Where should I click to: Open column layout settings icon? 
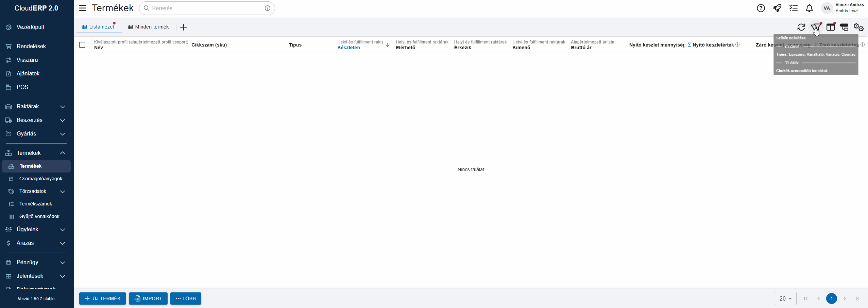(831, 27)
